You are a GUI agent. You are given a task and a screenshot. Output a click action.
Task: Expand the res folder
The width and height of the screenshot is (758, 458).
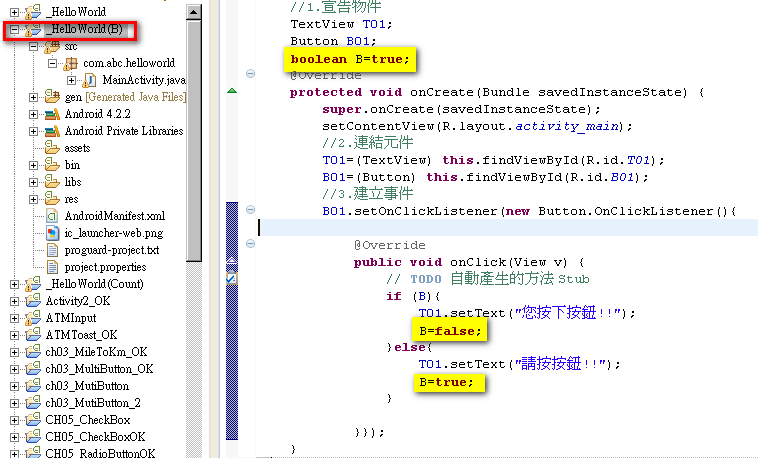point(33,199)
